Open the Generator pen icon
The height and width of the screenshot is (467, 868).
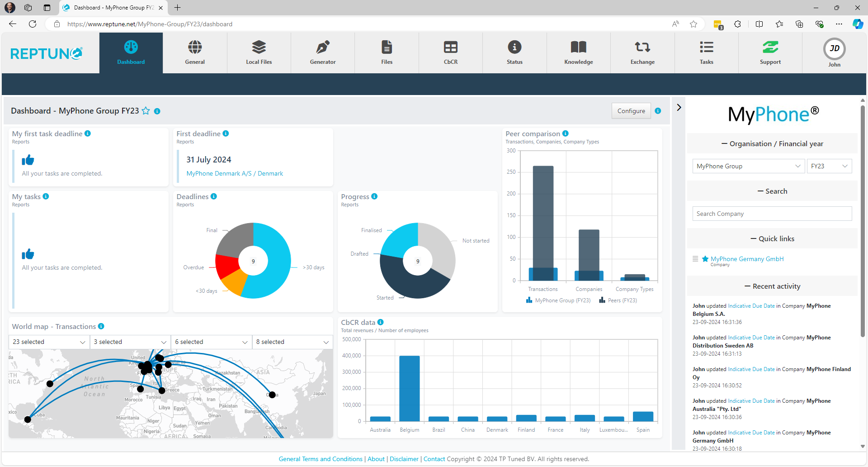coord(322,48)
